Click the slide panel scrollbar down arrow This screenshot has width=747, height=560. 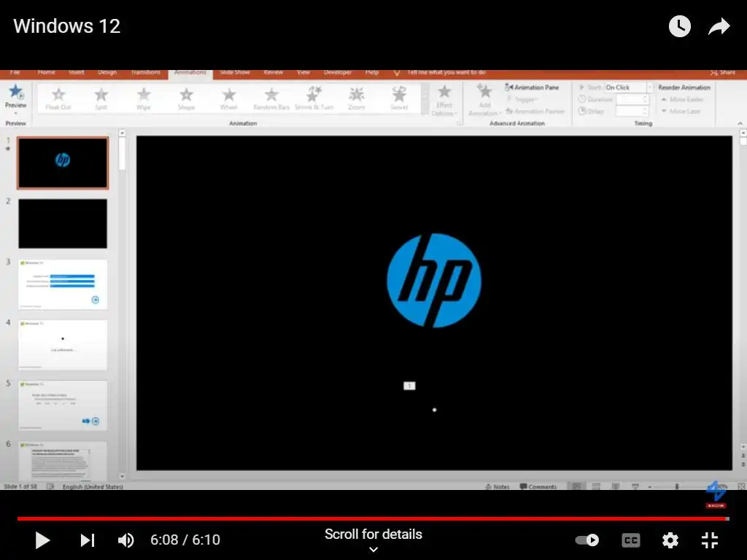pos(122,476)
